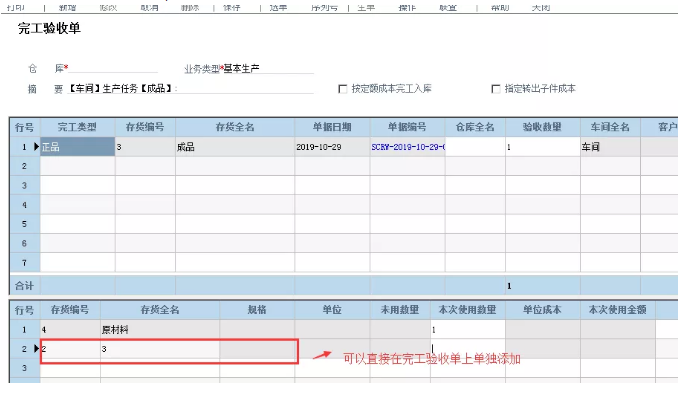Select the 正品 cell in row 1

point(77,147)
